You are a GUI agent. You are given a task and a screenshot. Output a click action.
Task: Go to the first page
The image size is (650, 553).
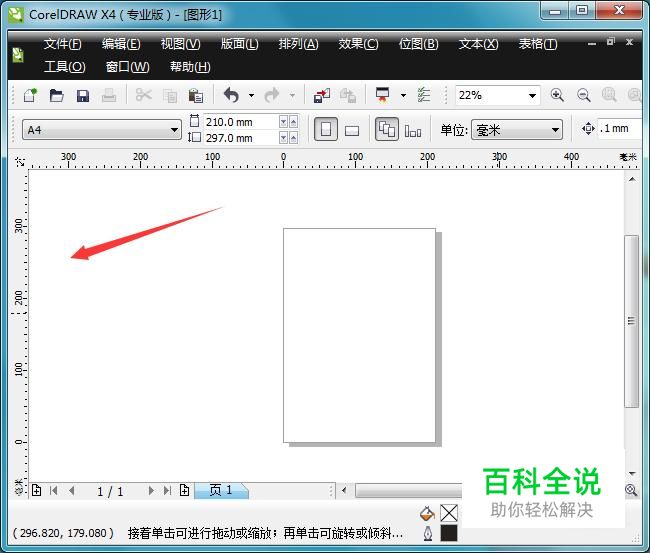pos(53,491)
